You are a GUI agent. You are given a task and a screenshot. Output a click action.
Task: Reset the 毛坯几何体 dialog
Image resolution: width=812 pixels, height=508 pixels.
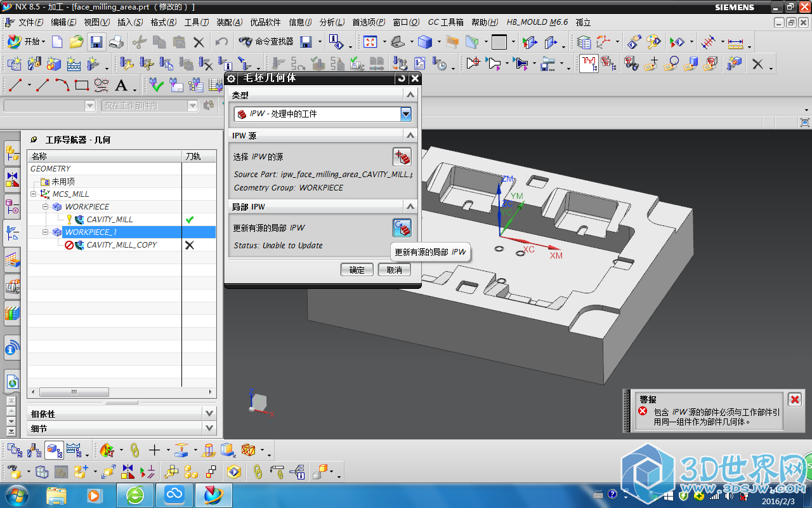(x=401, y=79)
